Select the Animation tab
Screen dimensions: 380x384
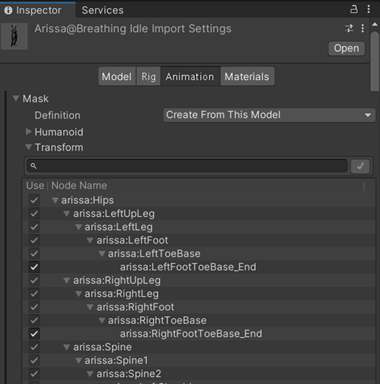(x=190, y=77)
